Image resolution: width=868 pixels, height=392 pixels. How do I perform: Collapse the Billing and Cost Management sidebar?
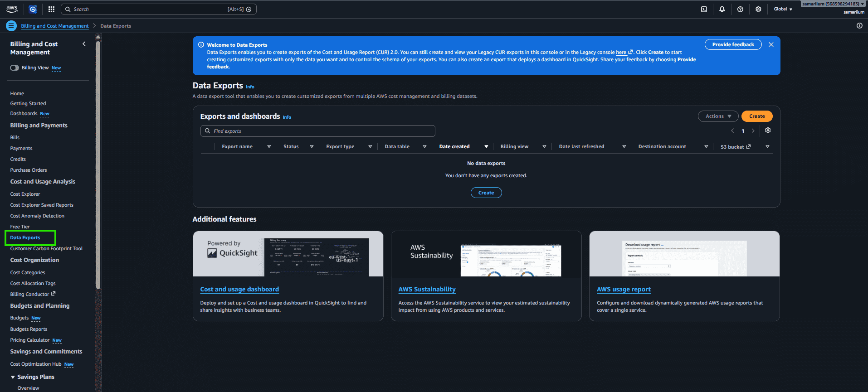click(84, 44)
